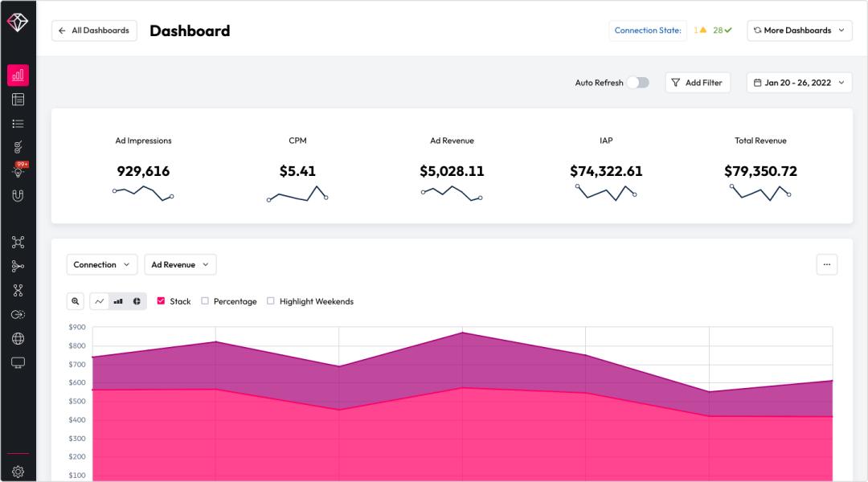This screenshot has height=482, width=868.
Task: Expand the Connection dropdown
Action: pos(102,264)
